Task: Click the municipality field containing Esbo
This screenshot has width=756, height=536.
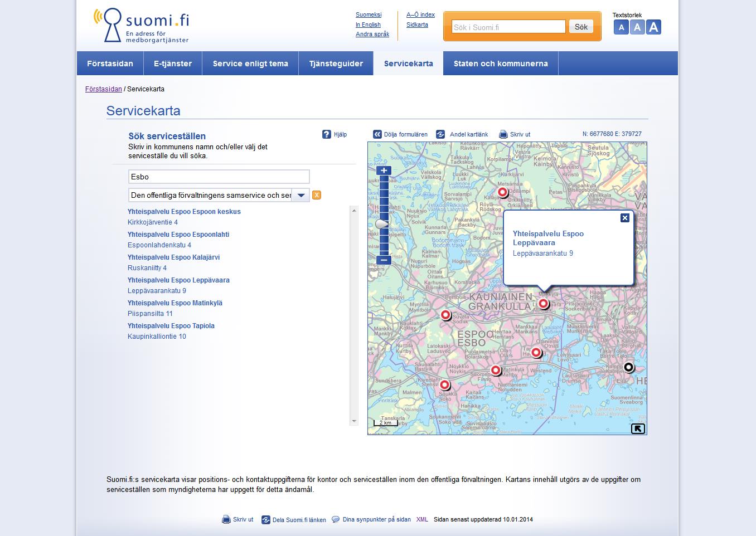Action: coord(219,177)
